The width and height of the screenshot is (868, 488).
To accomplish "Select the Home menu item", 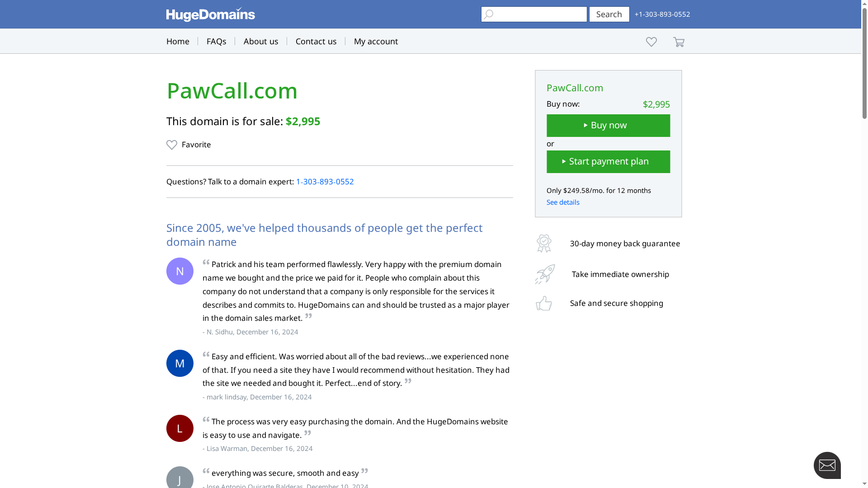I will tap(178, 41).
